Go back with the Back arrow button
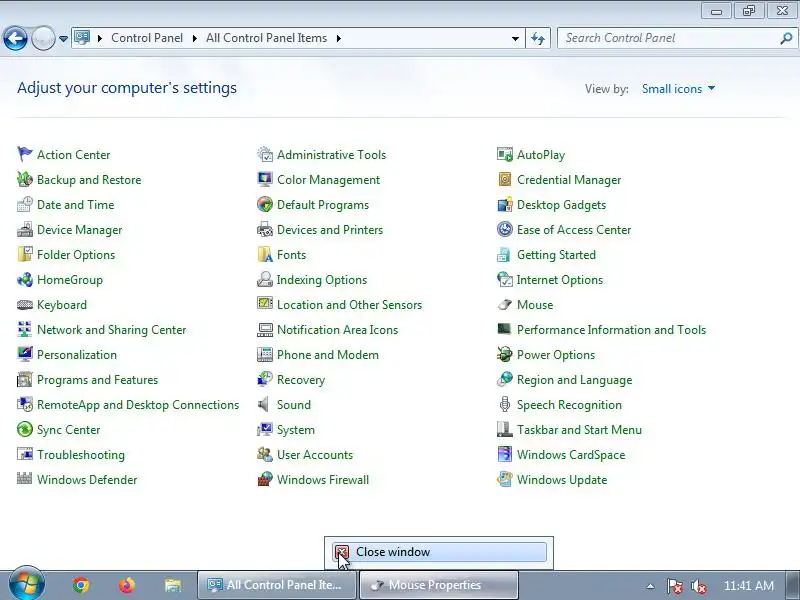800x600 pixels. (x=15, y=38)
